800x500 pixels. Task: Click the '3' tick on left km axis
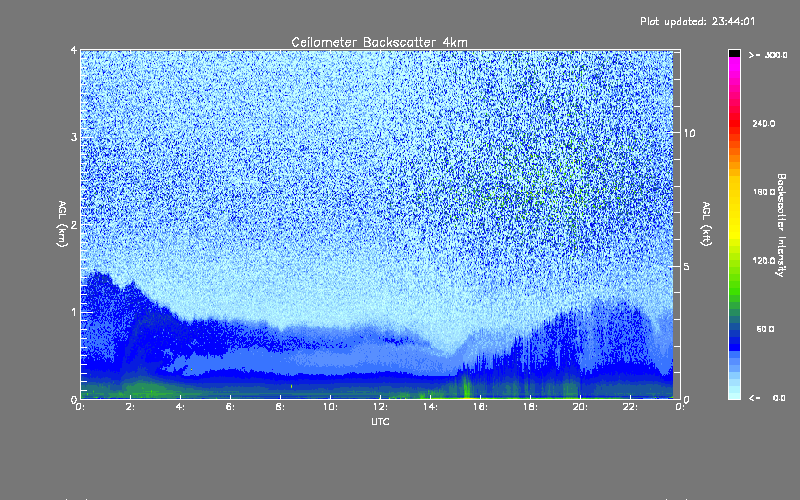point(74,137)
